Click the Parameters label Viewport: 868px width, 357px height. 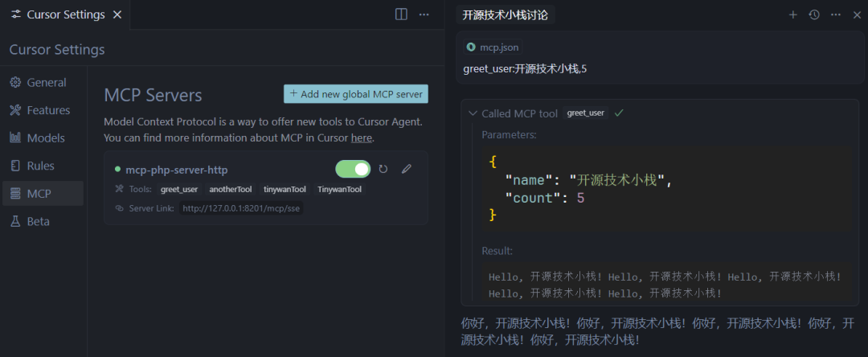coord(509,134)
